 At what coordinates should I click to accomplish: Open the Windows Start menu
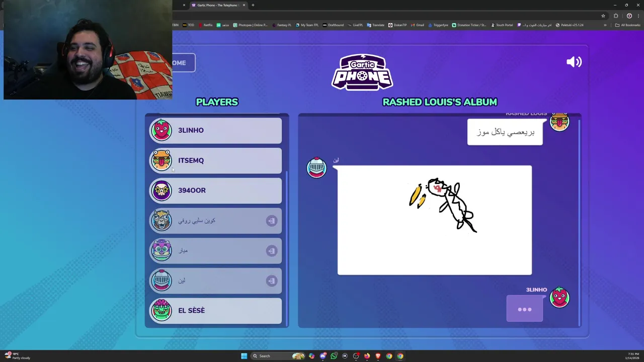coord(244,356)
